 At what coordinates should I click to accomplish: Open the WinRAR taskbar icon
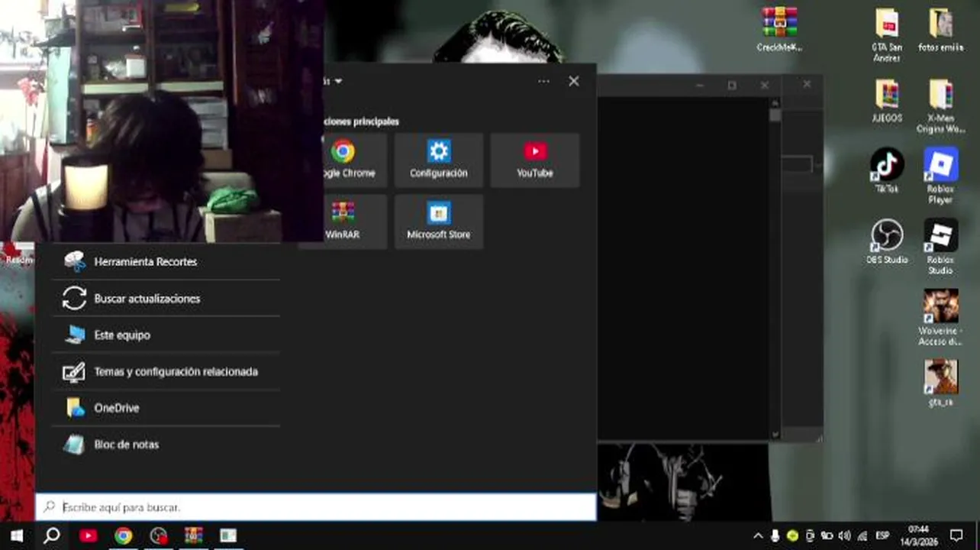(193, 535)
